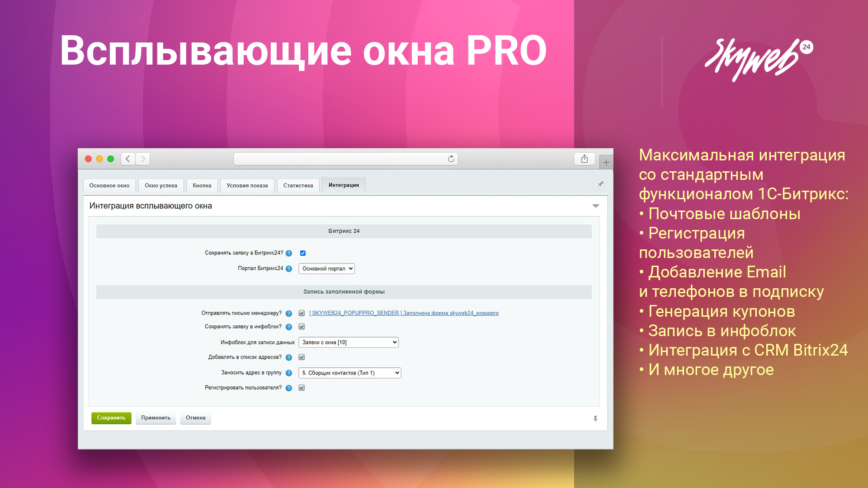Click the browser forward arrow icon

(x=143, y=159)
